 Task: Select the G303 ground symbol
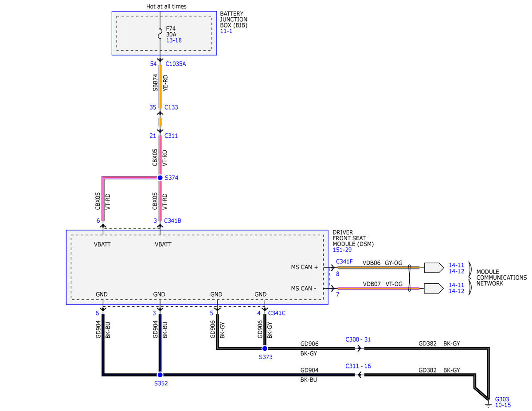click(x=488, y=404)
